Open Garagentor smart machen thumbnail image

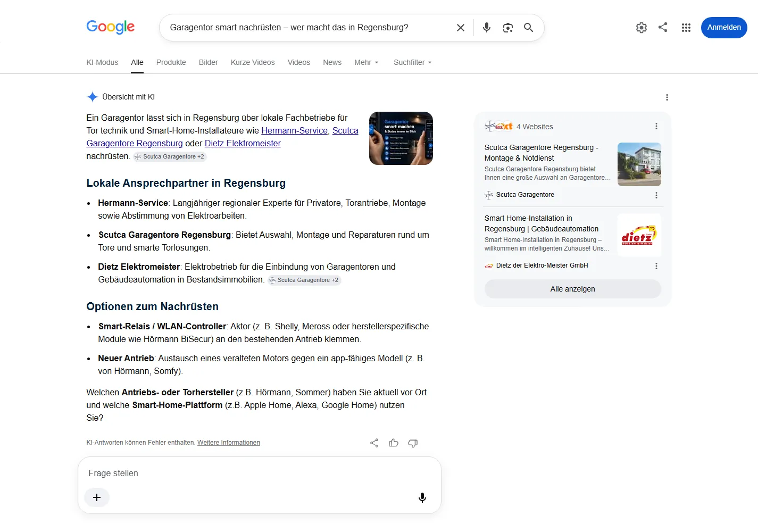coord(401,138)
